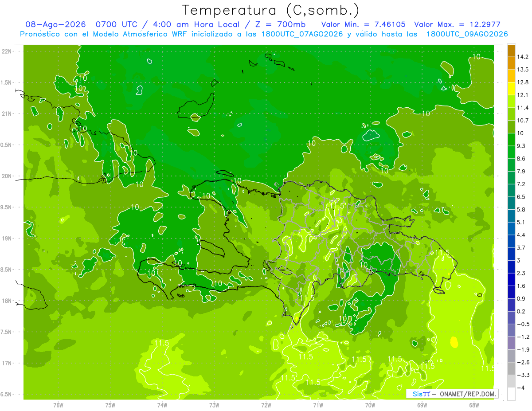Click the colorbar value "10.7"
This screenshot has height=411, width=532.
coord(523,121)
